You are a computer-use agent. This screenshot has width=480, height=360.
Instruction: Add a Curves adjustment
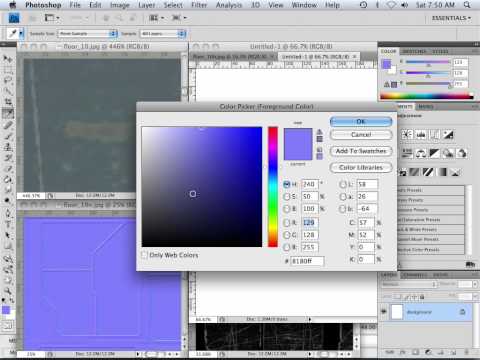tap(434, 135)
